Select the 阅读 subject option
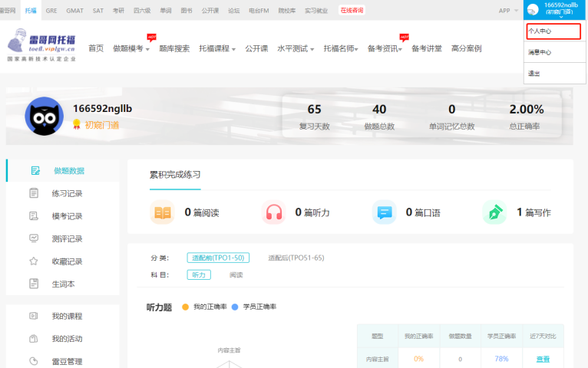This screenshot has width=588, height=368. (236, 274)
